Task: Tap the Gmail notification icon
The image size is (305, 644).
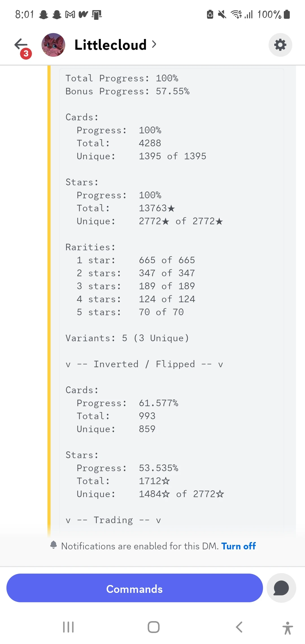Action: [70, 14]
